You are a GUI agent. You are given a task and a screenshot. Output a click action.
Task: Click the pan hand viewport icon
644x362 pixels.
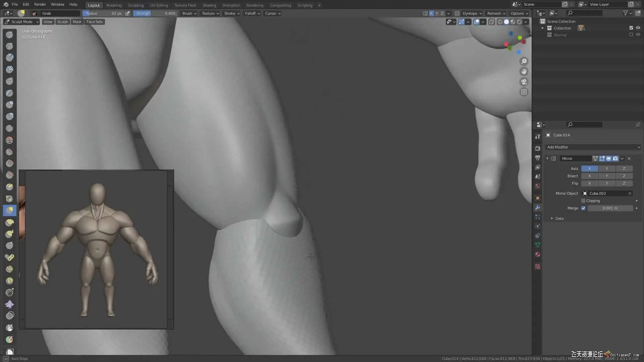524,71
